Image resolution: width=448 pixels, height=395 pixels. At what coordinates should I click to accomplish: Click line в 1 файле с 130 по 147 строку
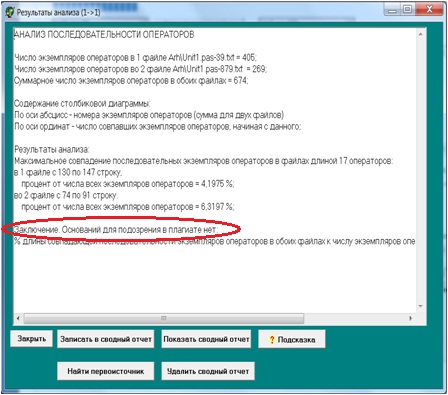[x=68, y=172]
